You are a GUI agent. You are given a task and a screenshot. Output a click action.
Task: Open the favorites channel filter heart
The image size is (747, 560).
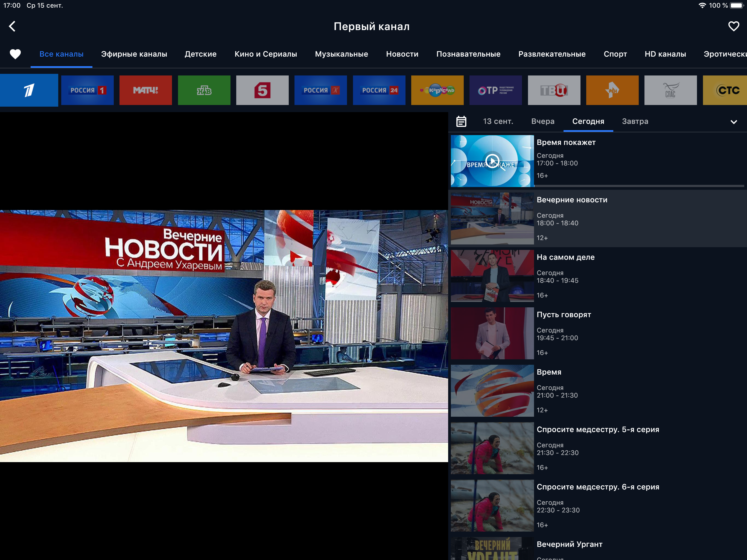[15, 54]
